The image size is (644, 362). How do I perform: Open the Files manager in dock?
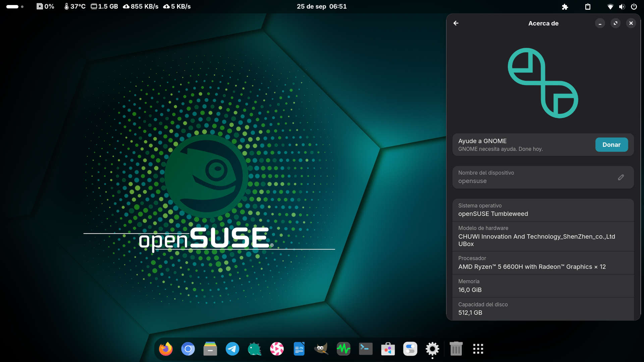[x=210, y=349]
